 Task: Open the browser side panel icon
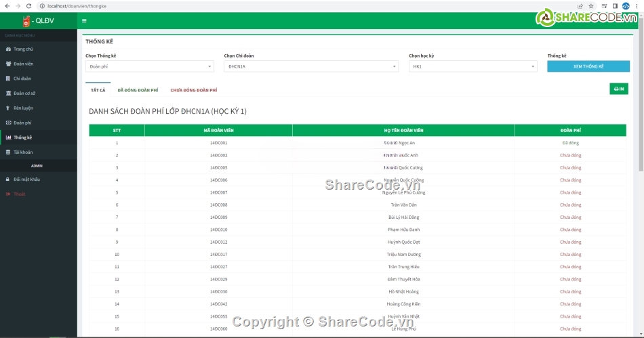click(615, 6)
